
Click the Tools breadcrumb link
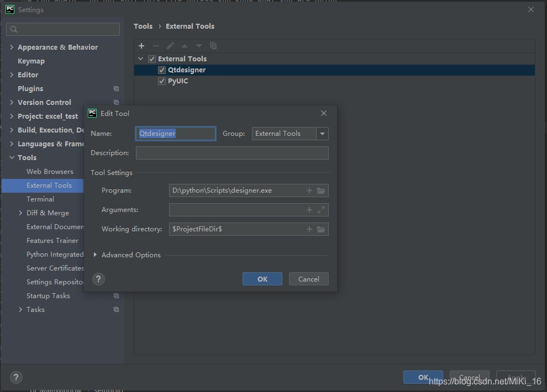pos(143,27)
